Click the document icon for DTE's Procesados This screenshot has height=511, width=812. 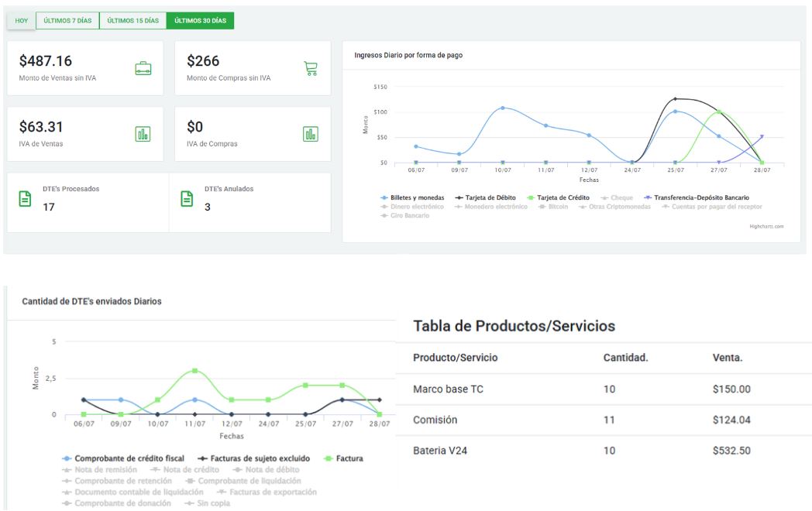(25, 199)
